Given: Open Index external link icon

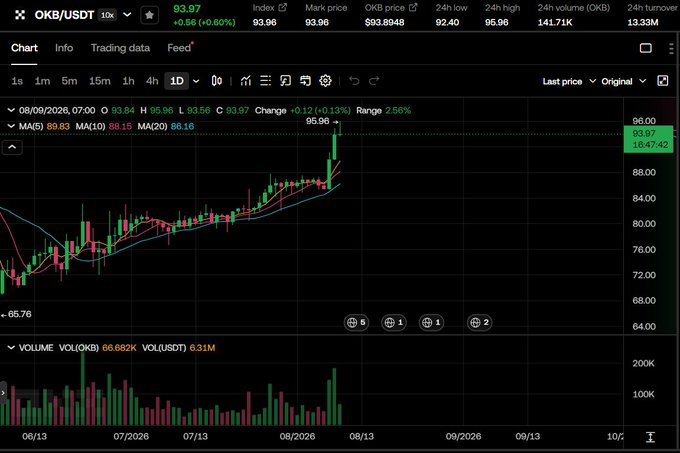Looking at the screenshot, I should pos(283,7).
